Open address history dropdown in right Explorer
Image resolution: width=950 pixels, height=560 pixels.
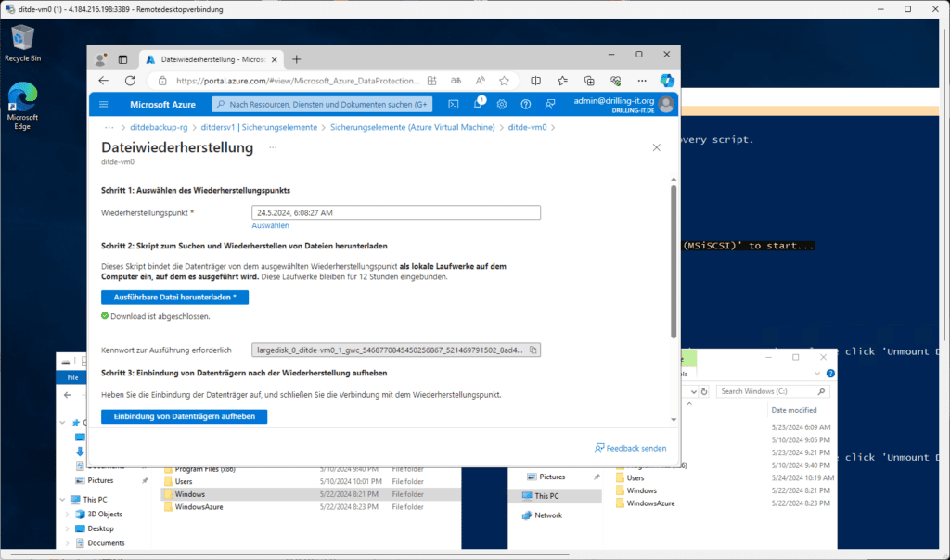coord(693,391)
